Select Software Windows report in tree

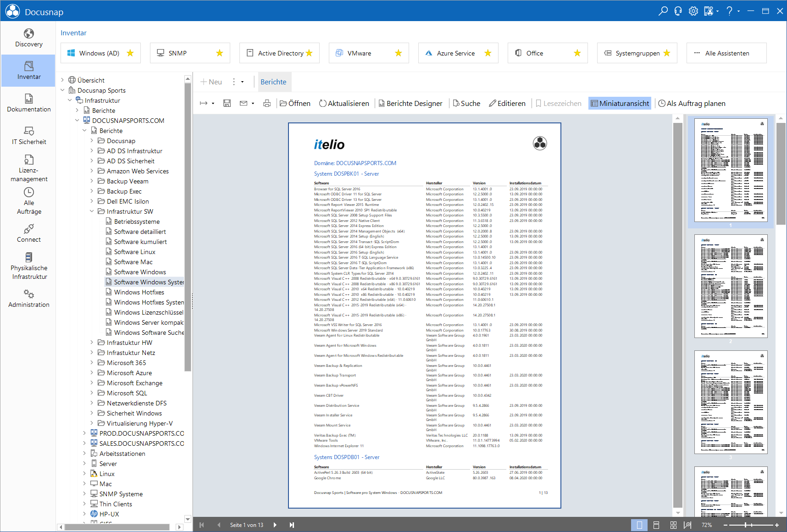140,272
